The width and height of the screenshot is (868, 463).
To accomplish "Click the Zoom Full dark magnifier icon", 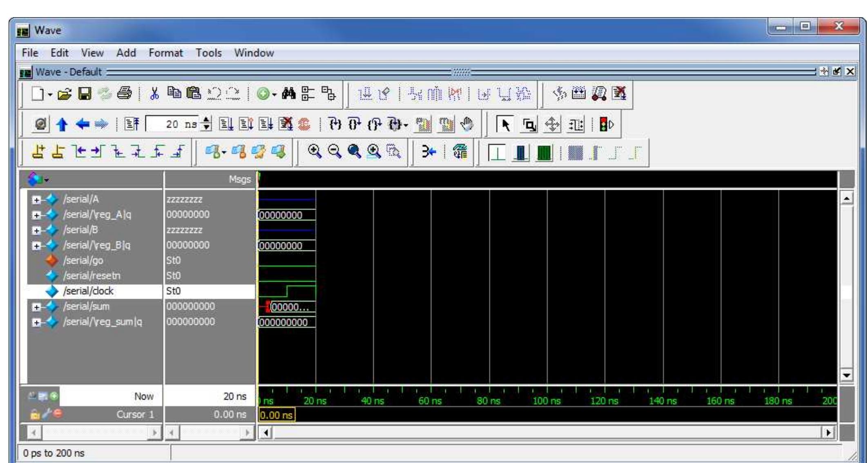I will [354, 152].
